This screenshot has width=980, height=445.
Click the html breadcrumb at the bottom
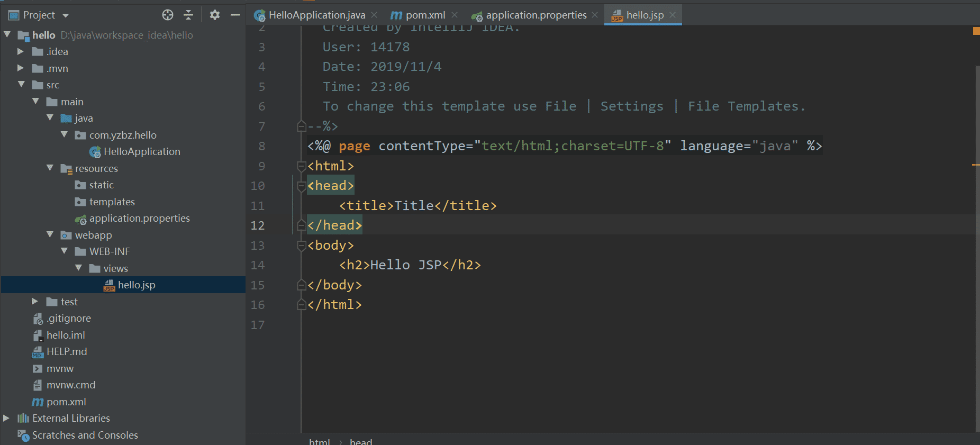pos(319,441)
